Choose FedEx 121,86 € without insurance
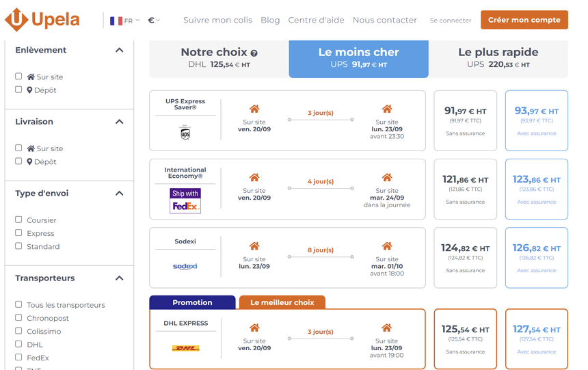The image size is (588, 370). click(466, 189)
